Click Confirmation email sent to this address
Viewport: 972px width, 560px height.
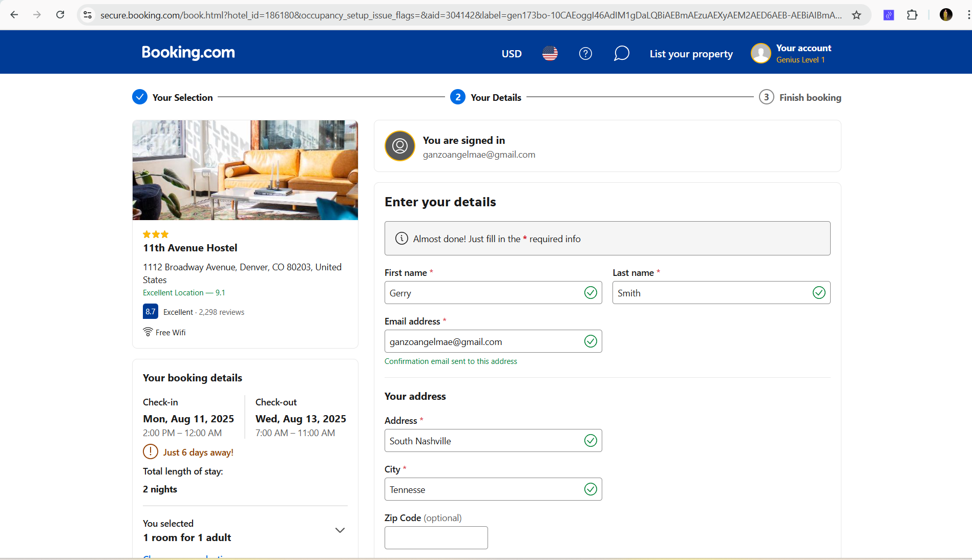pyautogui.click(x=451, y=361)
